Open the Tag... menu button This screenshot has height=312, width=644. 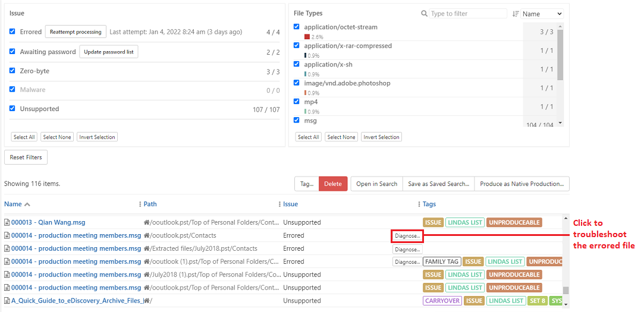tap(307, 184)
